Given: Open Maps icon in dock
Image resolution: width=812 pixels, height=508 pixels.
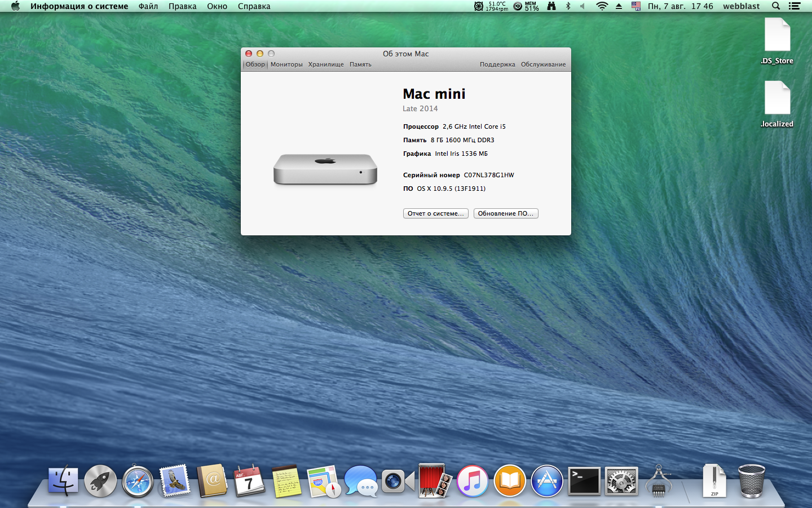Looking at the screenshot, I should pos(324,481).
